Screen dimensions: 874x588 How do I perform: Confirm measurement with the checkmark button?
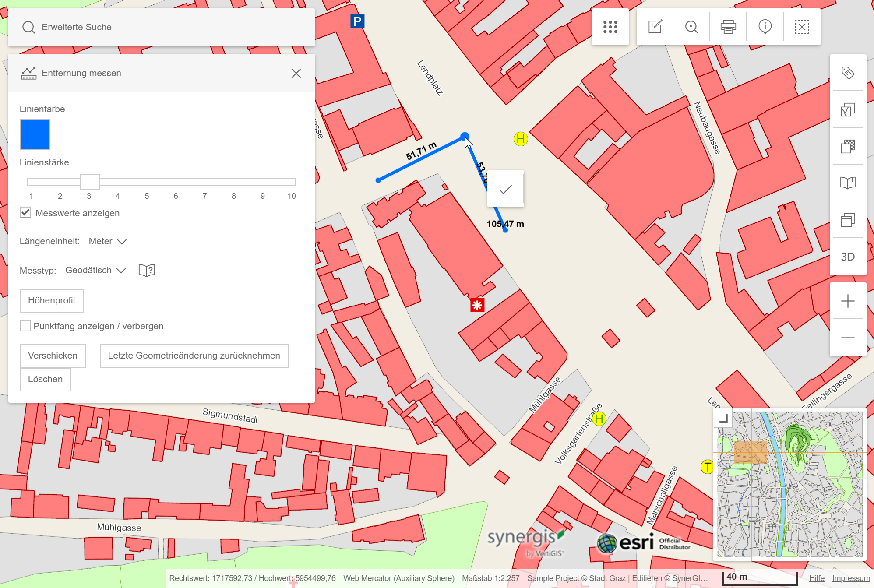[506, 189]
